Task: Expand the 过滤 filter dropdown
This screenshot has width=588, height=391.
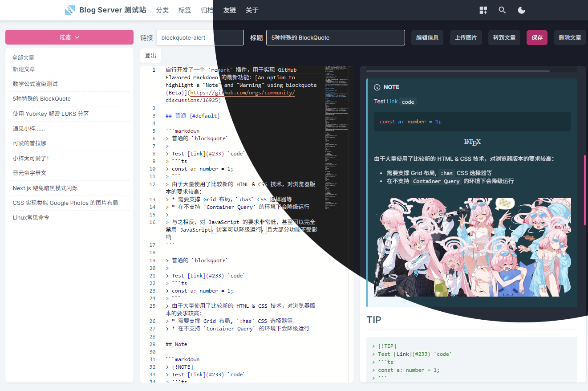Action: [69, 37]
